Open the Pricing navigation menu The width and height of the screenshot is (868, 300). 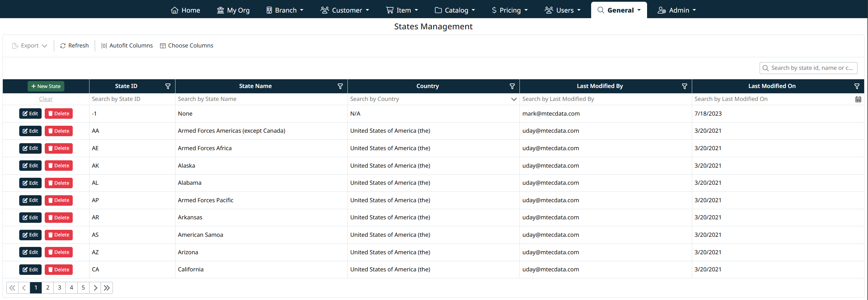(510, 10)
